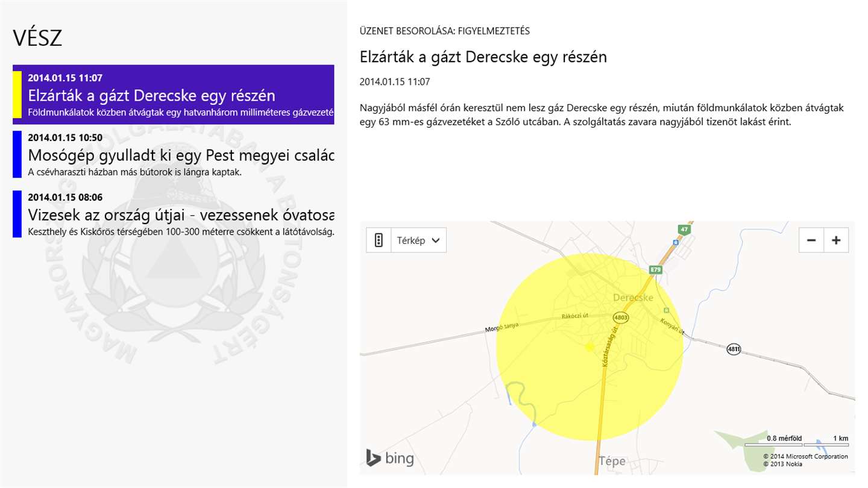Click the chevron arrow next to Térkép

(x=436, y=240)
